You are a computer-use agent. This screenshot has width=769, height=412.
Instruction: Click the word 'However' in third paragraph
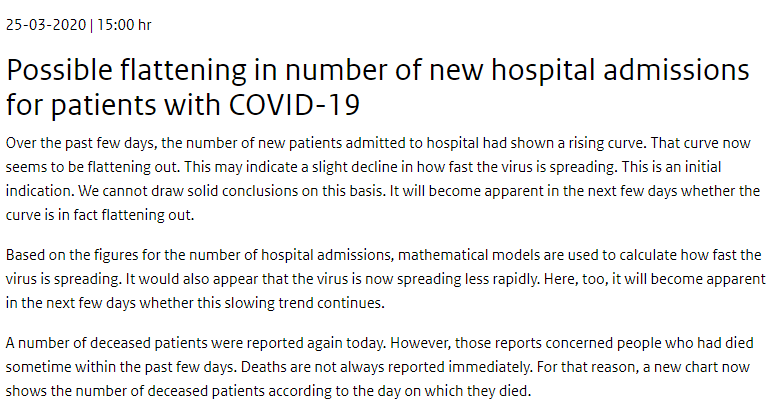click(x=420, y=343)
